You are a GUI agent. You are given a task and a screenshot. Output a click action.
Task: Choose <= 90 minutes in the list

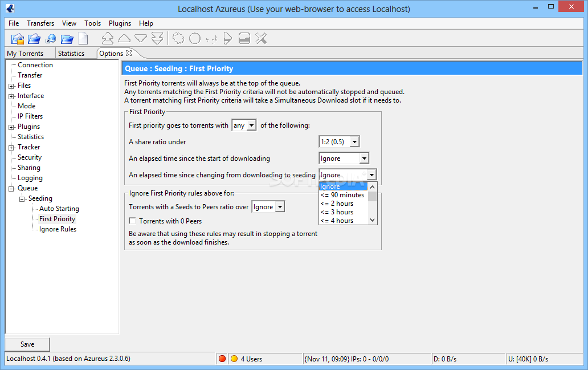click(343, 195)
